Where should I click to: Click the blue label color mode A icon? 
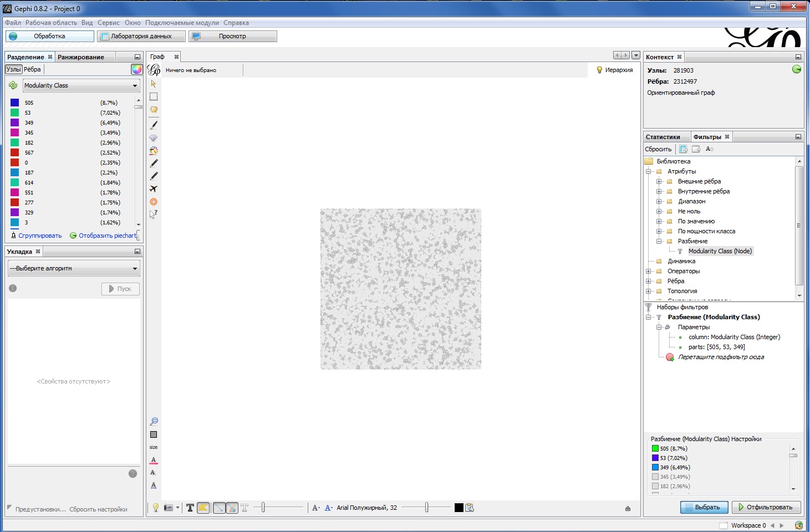tap(328, 508)
